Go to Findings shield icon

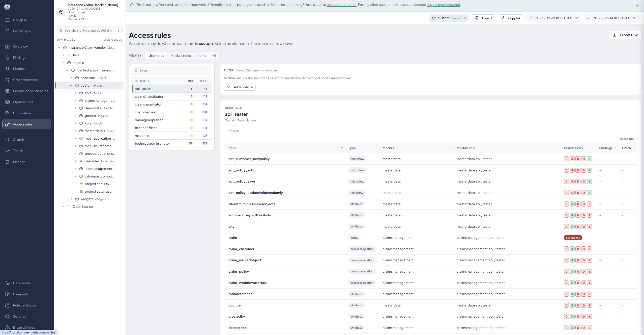pos(8,58)
